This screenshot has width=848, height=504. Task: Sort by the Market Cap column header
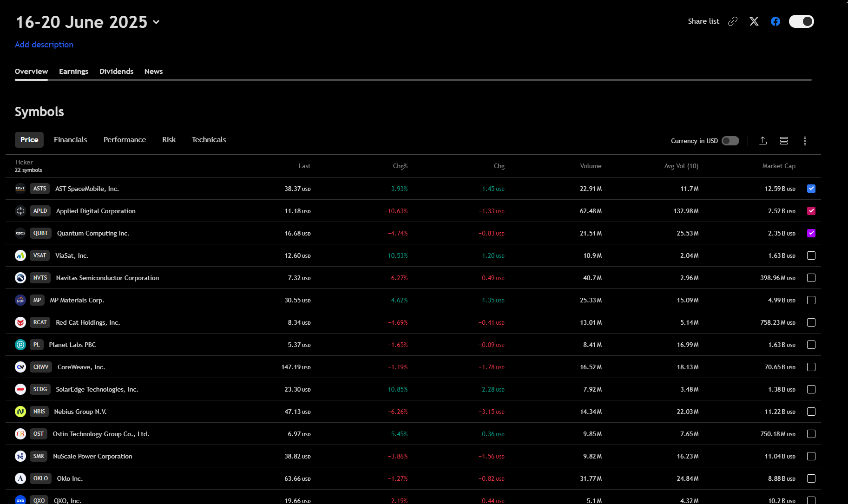click(x=779, y=166)
